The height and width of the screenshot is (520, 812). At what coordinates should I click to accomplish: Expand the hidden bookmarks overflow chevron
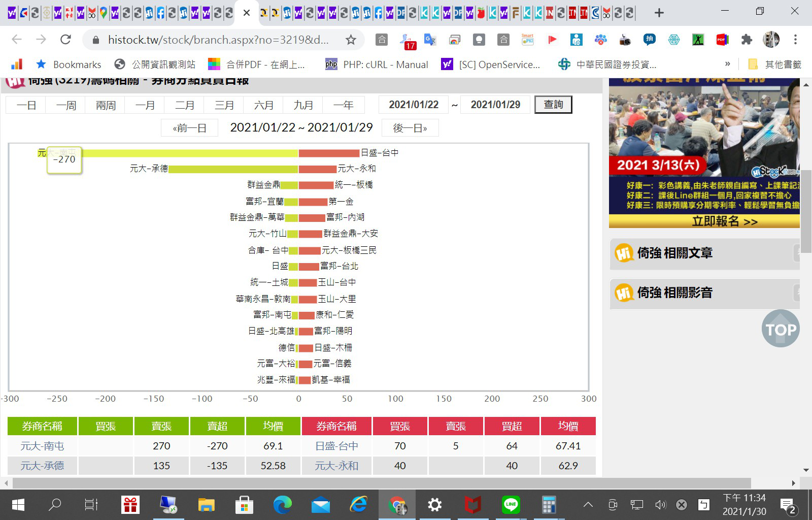point(727,64)
